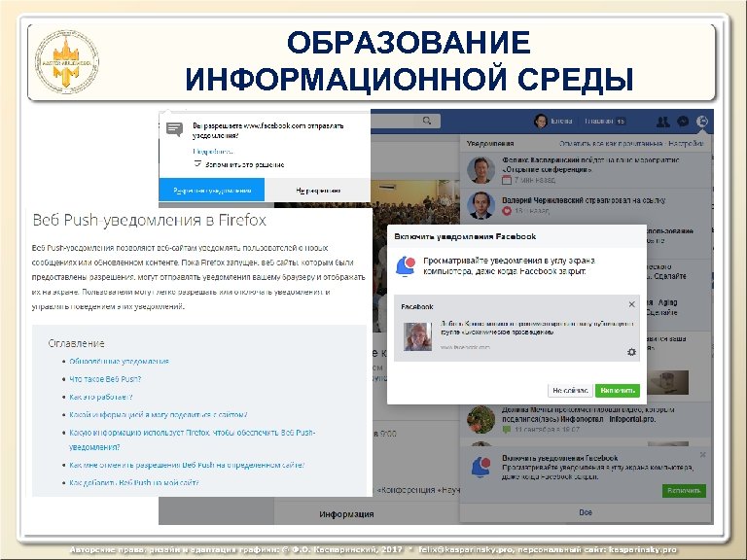
Task: Click the Facebook notifications globe icon
Action: pyautogui.click(x=701, y=122)
